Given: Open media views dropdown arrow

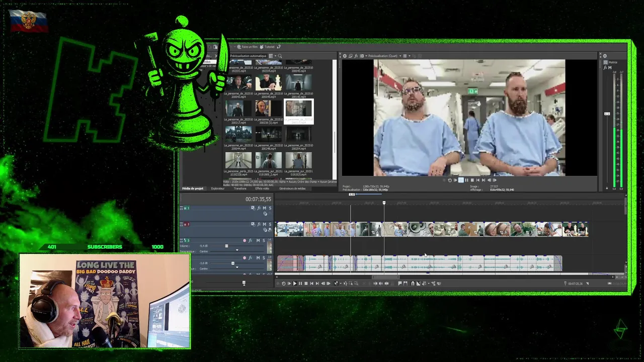Looking at the screenshot, I should click(275, 56).
